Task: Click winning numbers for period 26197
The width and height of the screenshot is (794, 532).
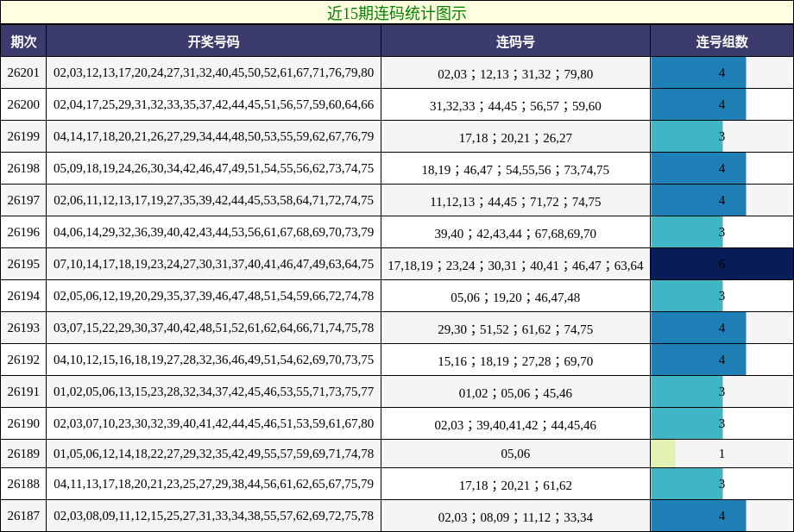Action: (213, 200)
